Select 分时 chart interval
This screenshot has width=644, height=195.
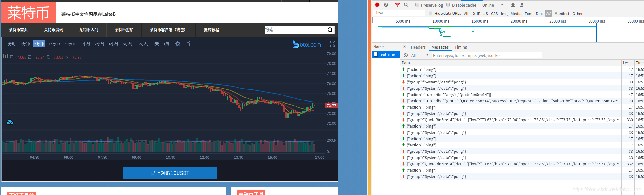[12, 44]
